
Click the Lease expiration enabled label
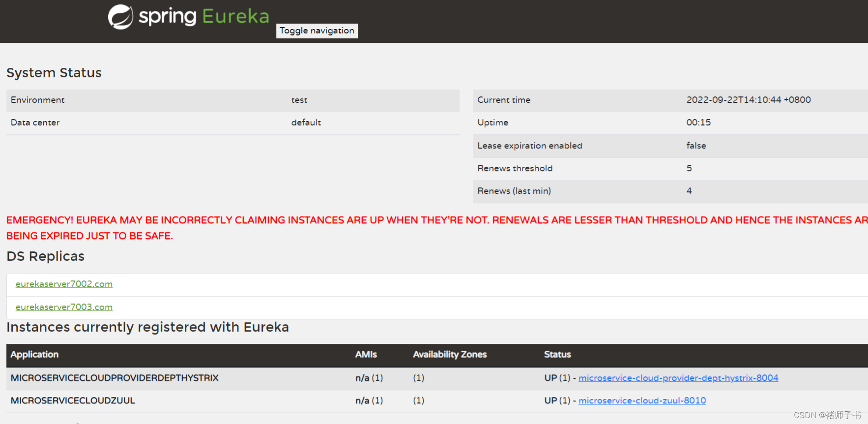point(530,146)
